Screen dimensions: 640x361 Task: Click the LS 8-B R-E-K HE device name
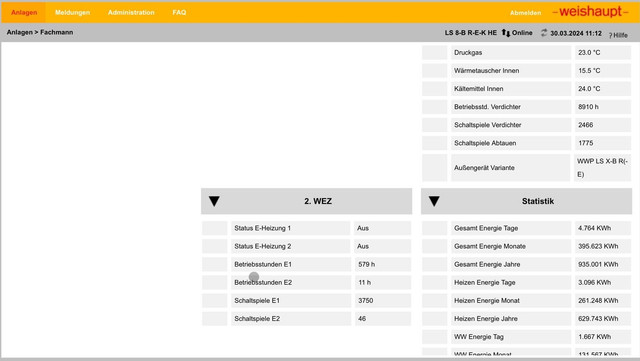coord(471,33)
